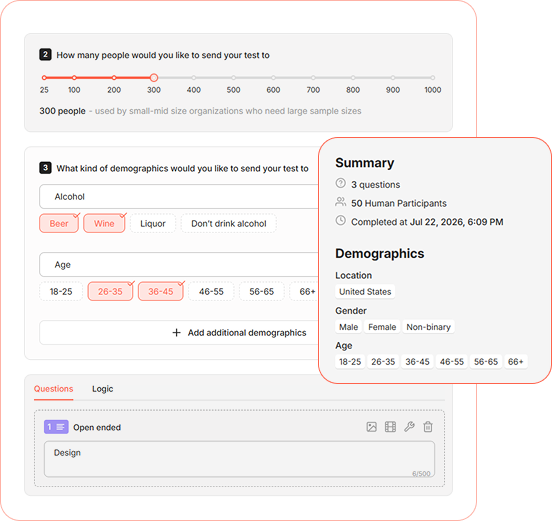Click the 46-55 age tag in Summary
This screenshot has height=521, width=552.
452,362
